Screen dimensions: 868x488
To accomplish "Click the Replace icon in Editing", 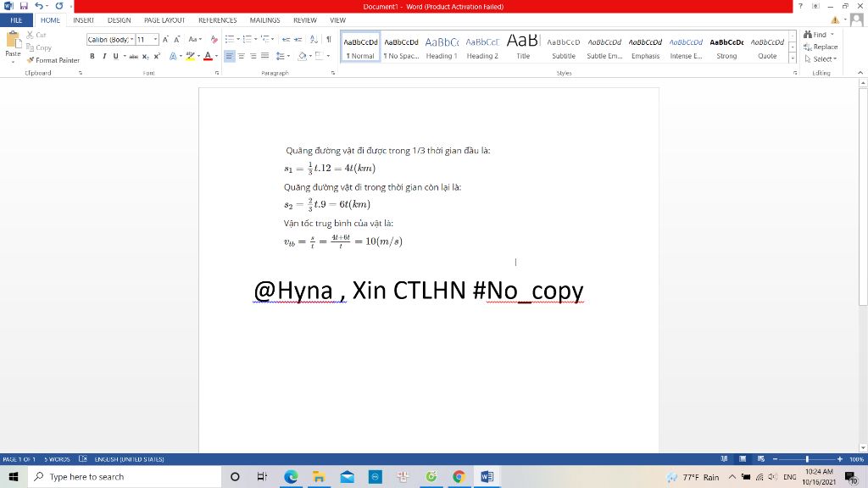I will pos(808,47).
